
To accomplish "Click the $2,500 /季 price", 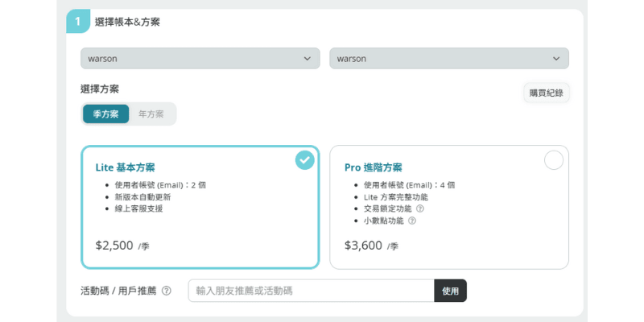I will (x=122, y=246).
